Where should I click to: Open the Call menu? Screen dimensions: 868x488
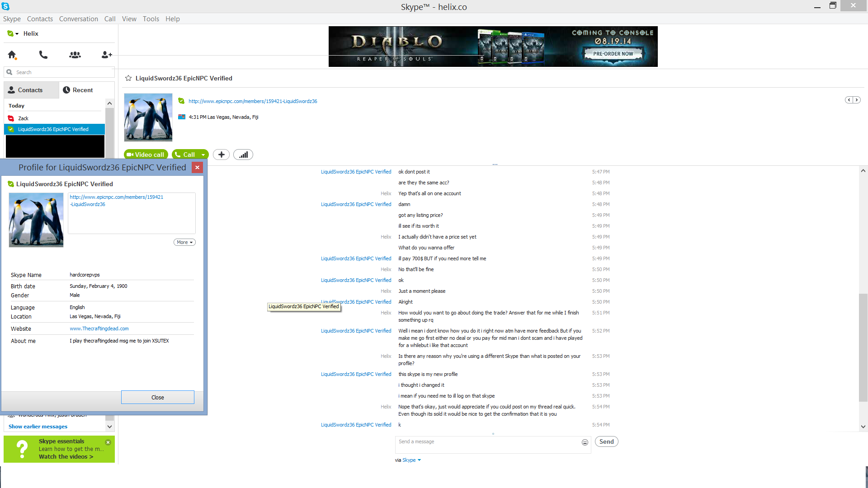click(110, 19)
